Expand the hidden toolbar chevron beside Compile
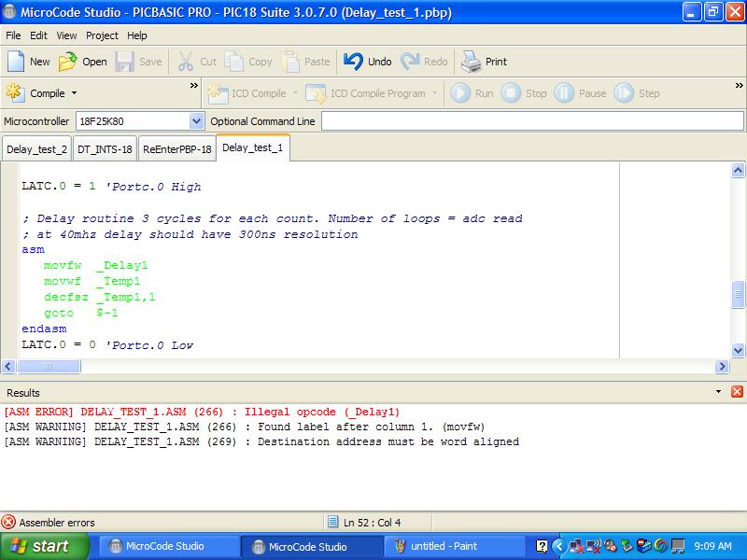 click(194, 87)
